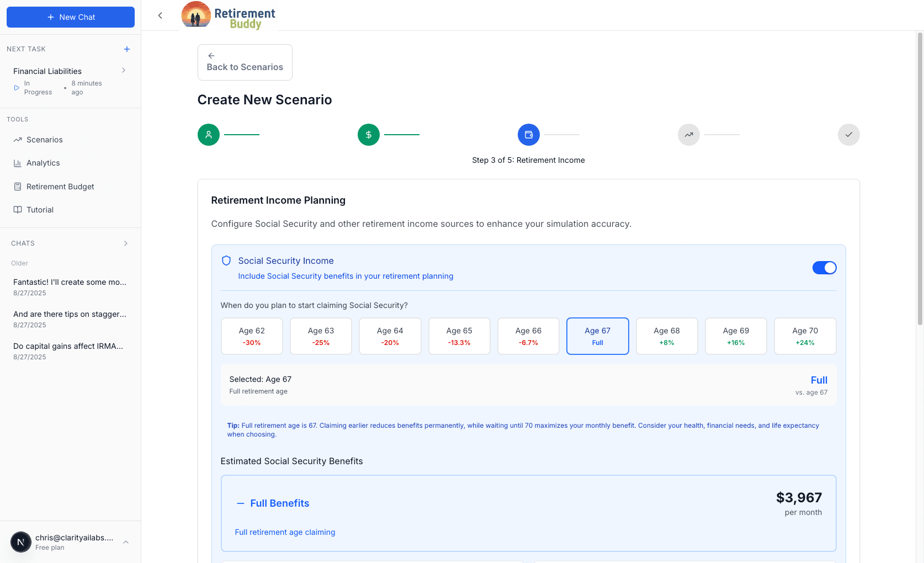Expand the Financial Liabilities task chevron

click(124, 71)
